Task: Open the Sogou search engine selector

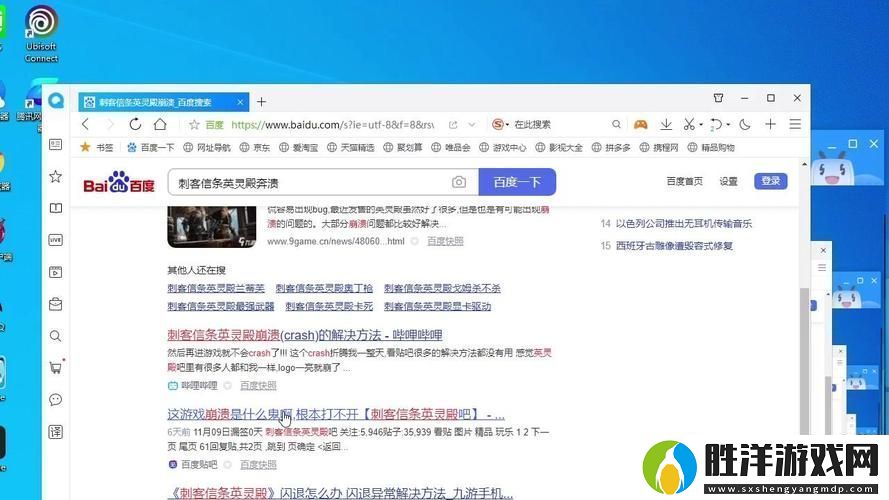Action: coord(500,124)
